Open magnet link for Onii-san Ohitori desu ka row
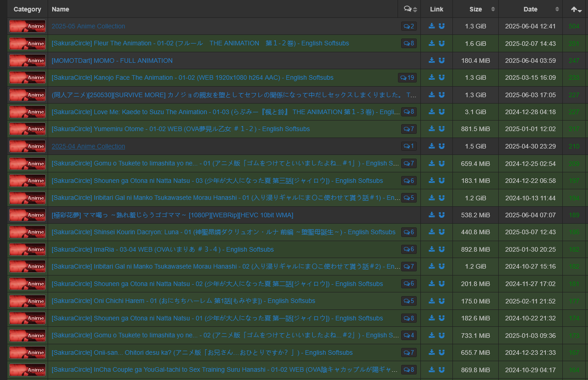588x380 pixels. click(441, 352)
